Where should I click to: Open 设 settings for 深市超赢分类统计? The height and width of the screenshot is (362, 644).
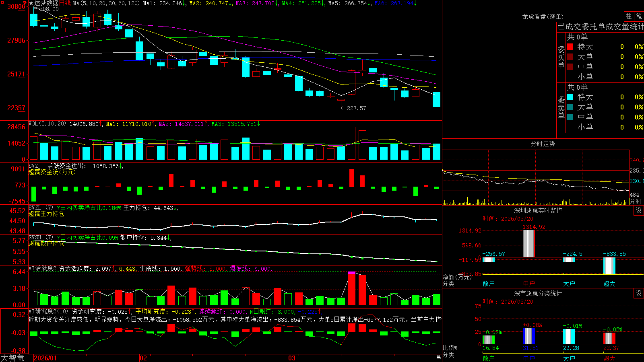[x=639, y=293]
